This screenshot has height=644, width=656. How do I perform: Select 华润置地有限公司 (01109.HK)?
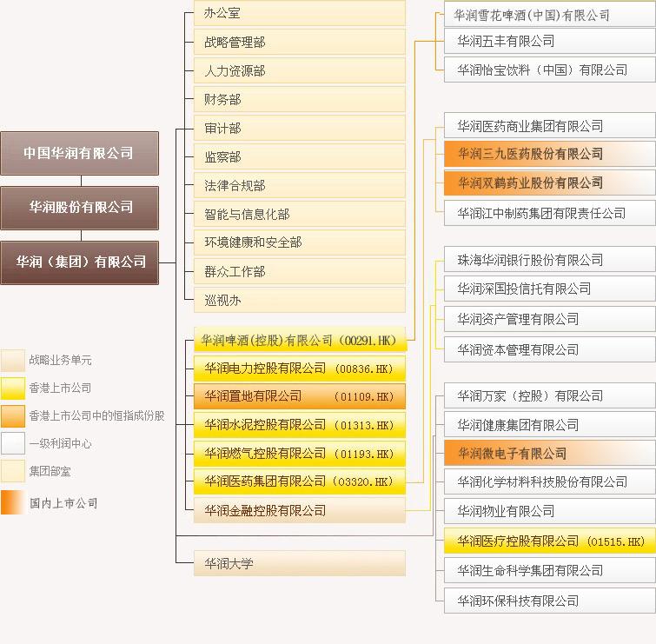(300, 396)
